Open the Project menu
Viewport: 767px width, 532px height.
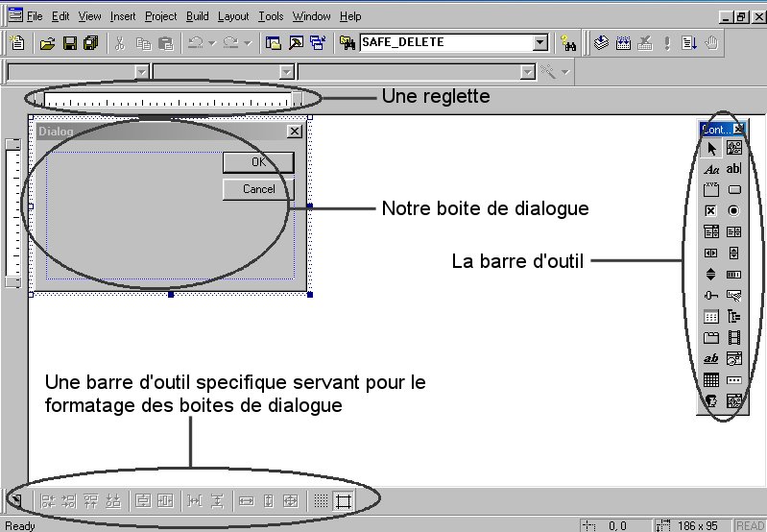point(161,16)
